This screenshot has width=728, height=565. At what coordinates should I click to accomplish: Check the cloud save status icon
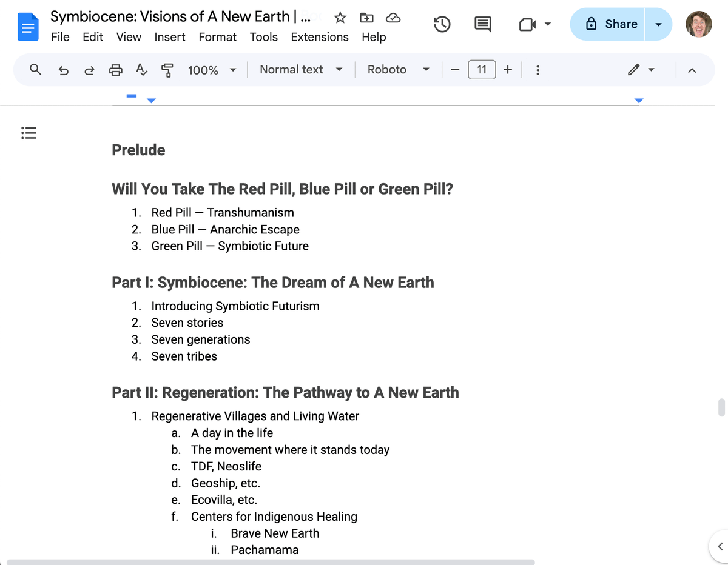(x=393, y=18)
